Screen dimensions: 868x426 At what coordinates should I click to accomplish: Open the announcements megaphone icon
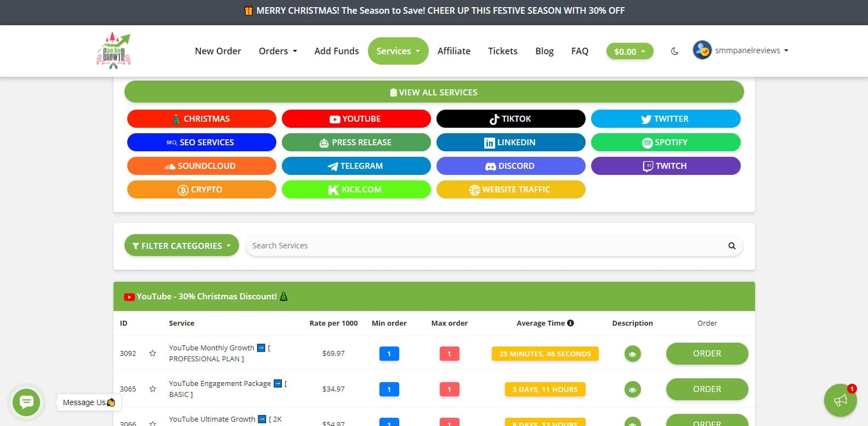tap(840, 400)
